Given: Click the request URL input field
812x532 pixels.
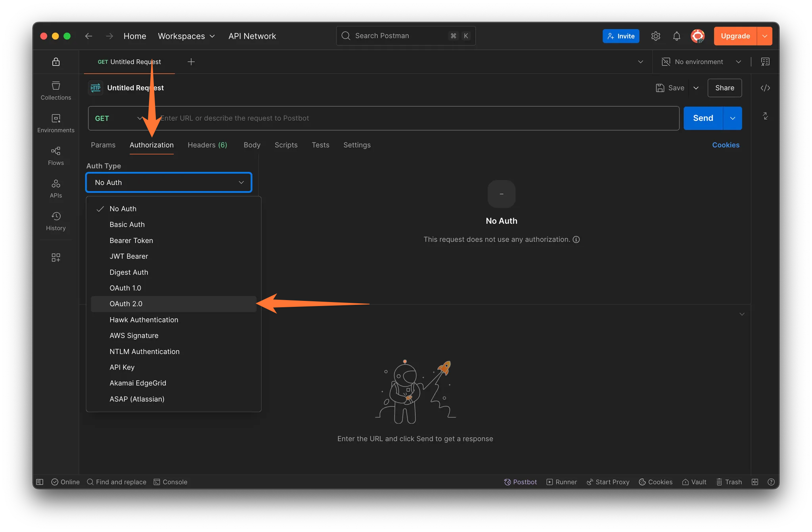Looking at the screenshot, I should pos(416,118).
